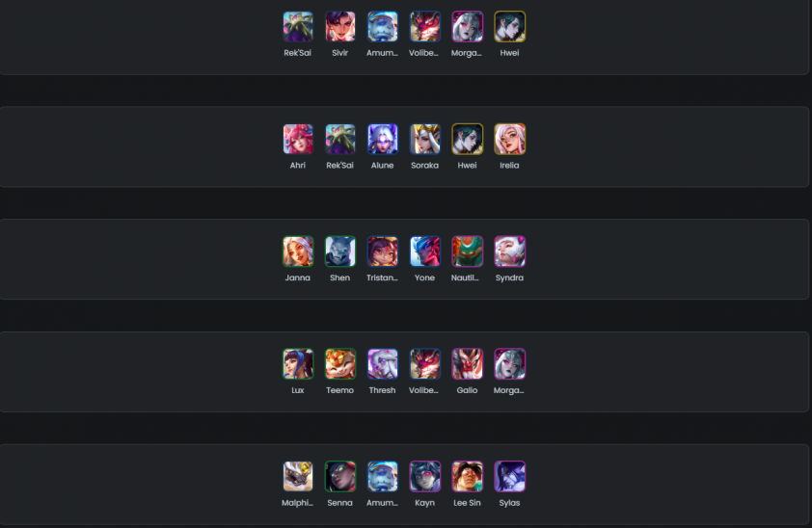
Task: Click the Sylas champion icon
Action: 509,476
